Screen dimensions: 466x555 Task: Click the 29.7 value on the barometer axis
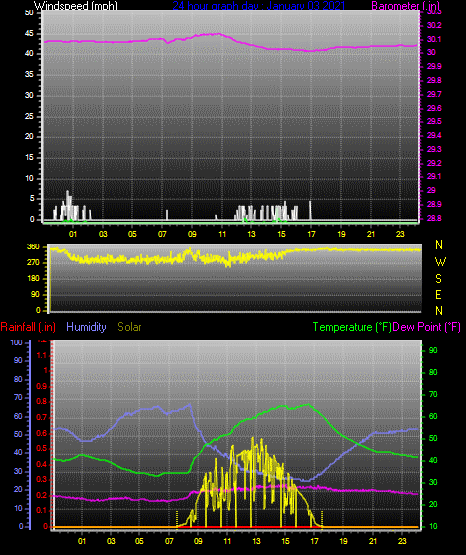434,94
